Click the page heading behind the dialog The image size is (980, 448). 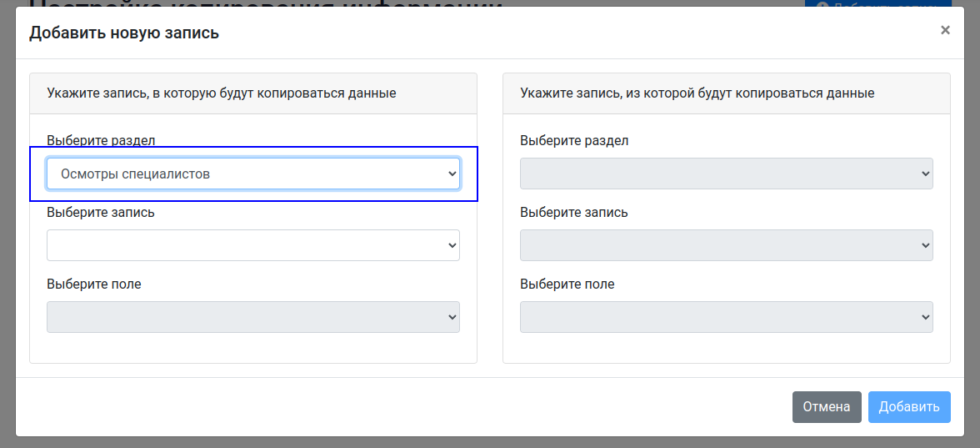pyautogui.click(x=267, y=4)
